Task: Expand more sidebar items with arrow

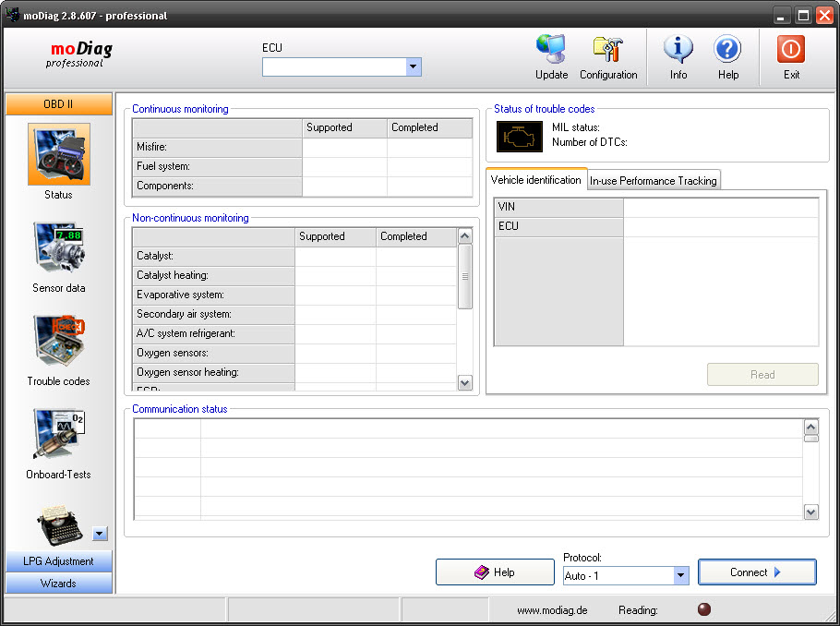Action: pyautogui.click(x=101, y=533)
